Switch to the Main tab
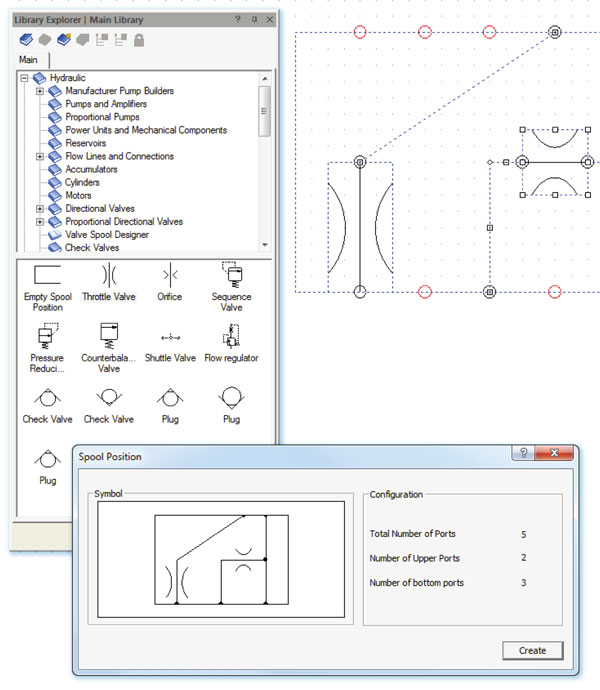The image size is (600, 690). click(28, 60)
